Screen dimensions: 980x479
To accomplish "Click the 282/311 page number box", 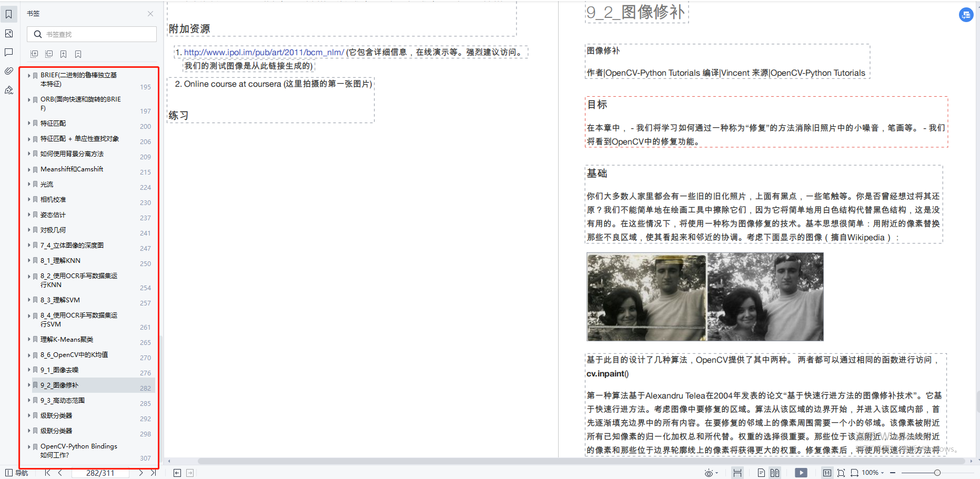I will pyautogui.click(x=100, y=473).
